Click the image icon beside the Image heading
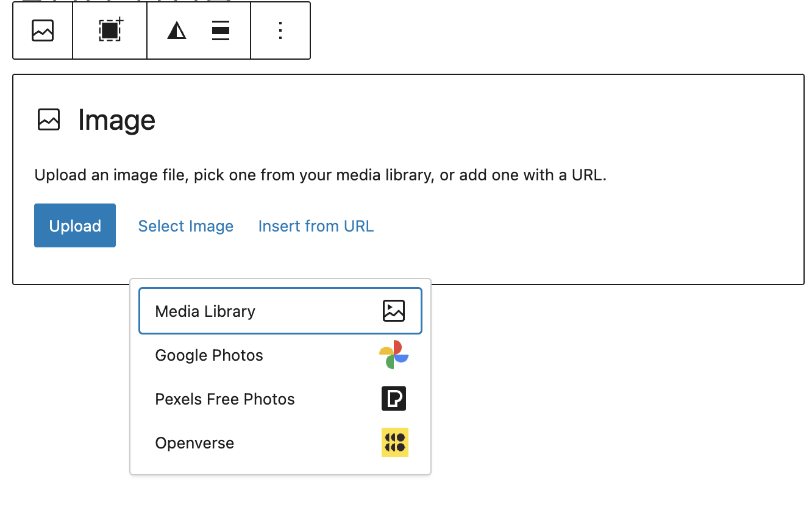The image size is (812, 524). coord(49,120)
